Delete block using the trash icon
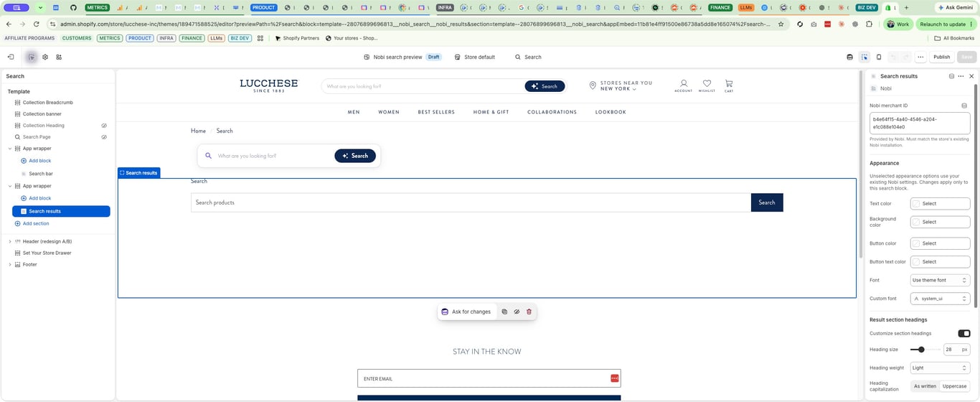980x402 pixels. 529,312
